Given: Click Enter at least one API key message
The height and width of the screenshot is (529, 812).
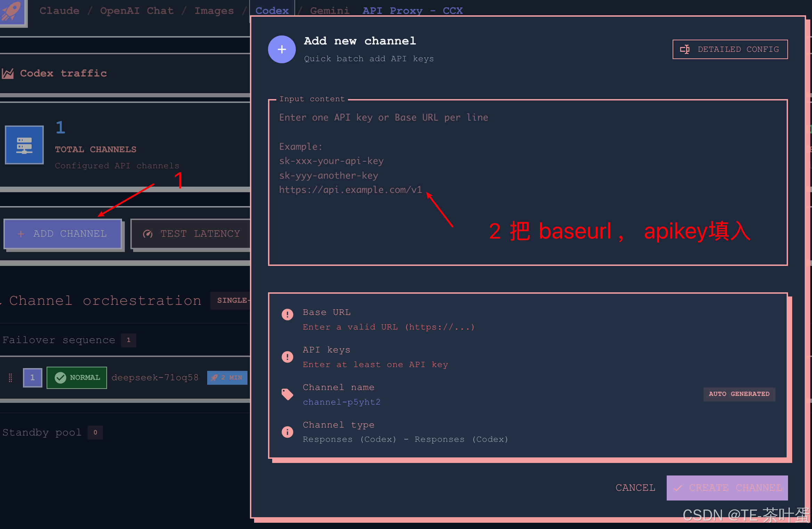Looking at the screenshot, I should (x=375, y=365).
